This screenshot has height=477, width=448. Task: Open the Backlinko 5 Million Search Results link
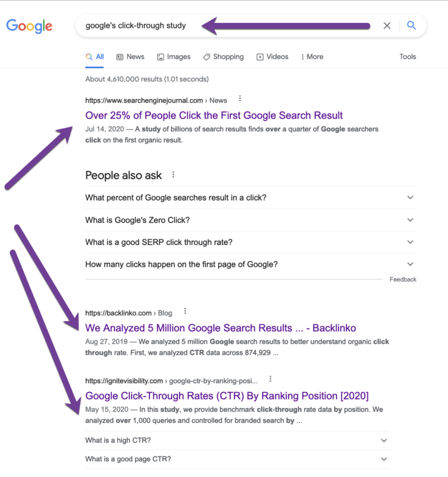coord(220,328)
